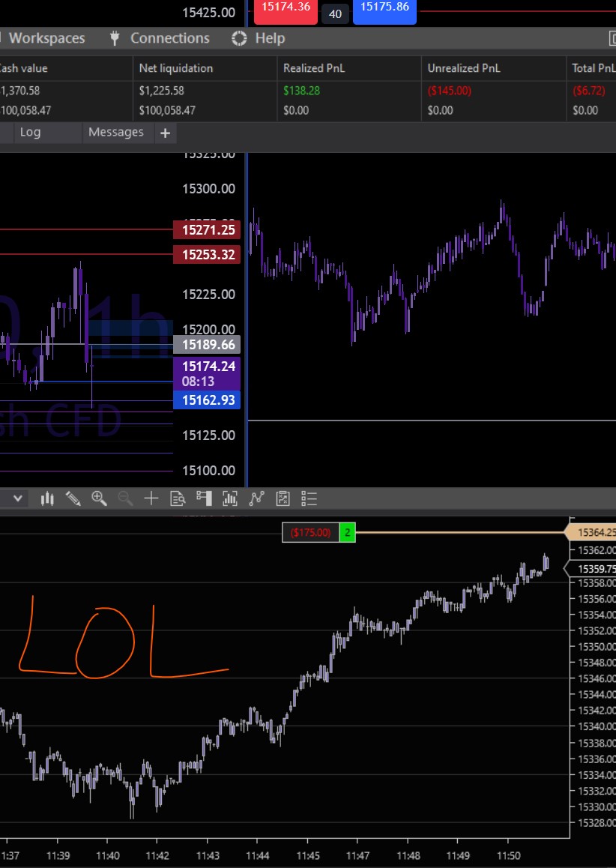Click the lifebuoy icon beside Help
616x868 pixels.
(x=239, y=38)
